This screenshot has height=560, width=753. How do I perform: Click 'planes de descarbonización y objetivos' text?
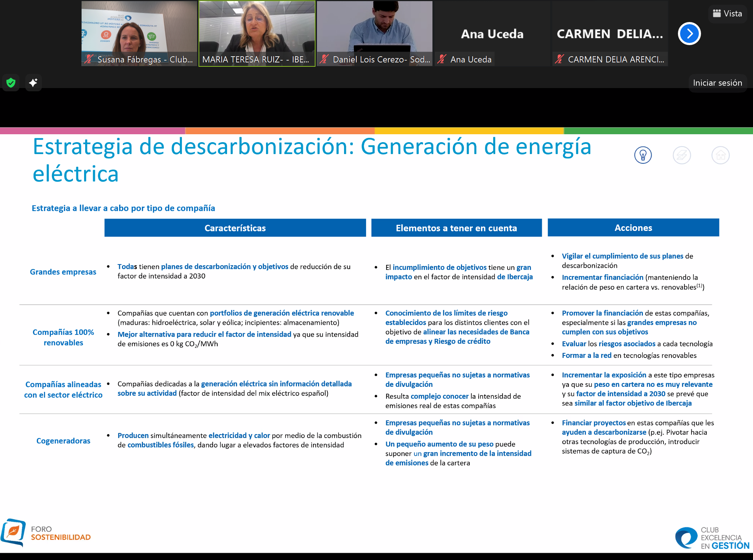pyautogui.click(x=225, y=267)
